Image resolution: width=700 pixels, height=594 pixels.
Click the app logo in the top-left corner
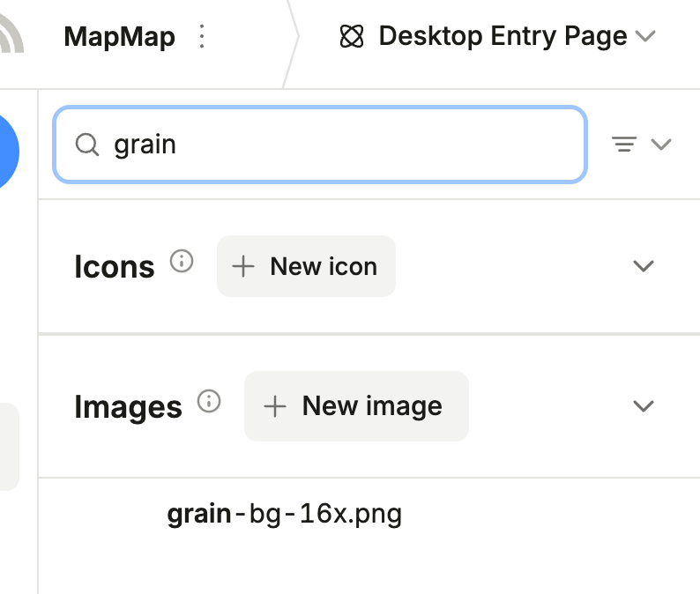pos(11,35)
